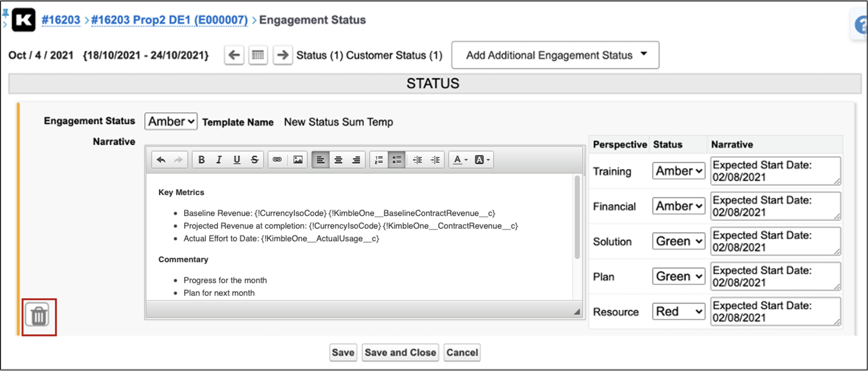Screen dimensions: 868x371
Task: Align narrative text to the left
Action: 321,160
